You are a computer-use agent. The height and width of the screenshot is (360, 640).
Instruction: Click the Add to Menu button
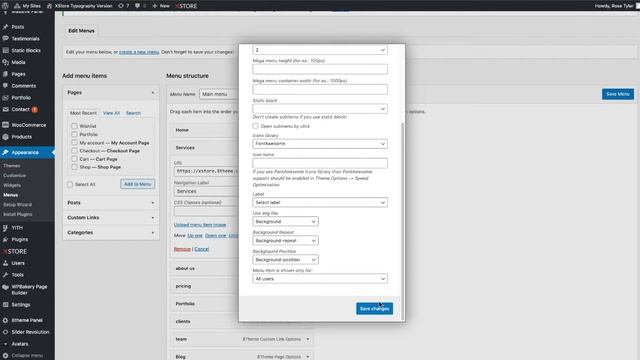138,184
